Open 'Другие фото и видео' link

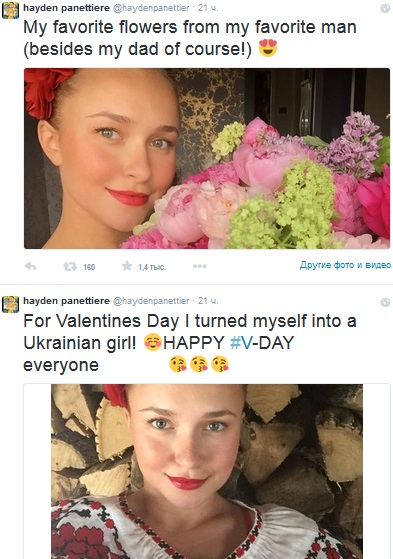coord(345,265)
